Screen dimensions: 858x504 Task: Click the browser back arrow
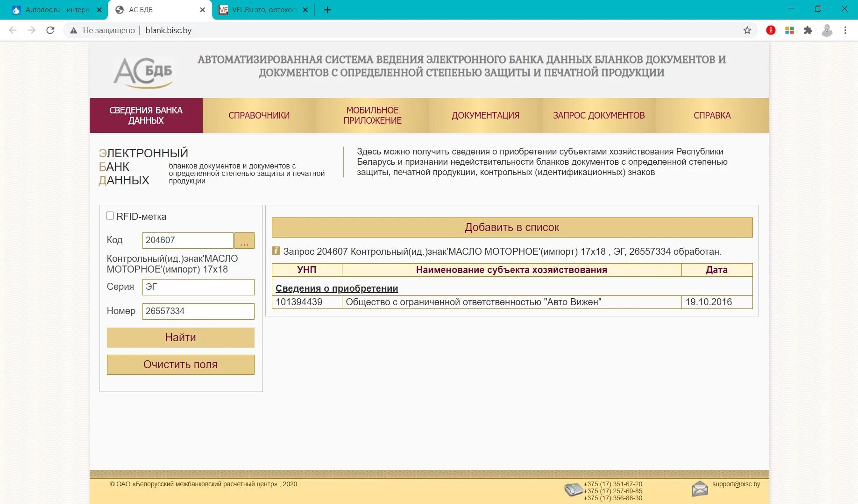[13, 30]
